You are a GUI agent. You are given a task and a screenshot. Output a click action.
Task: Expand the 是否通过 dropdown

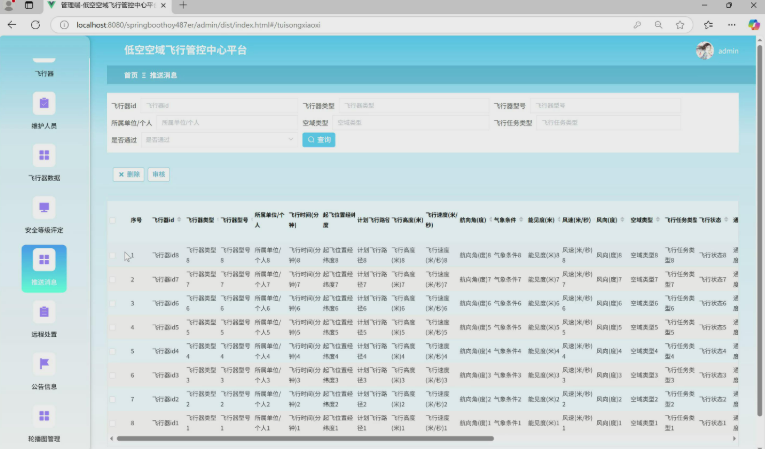click(219, 140)
